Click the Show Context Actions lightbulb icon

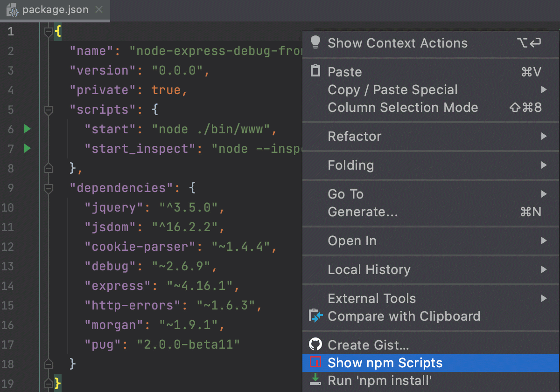(315, 43)
